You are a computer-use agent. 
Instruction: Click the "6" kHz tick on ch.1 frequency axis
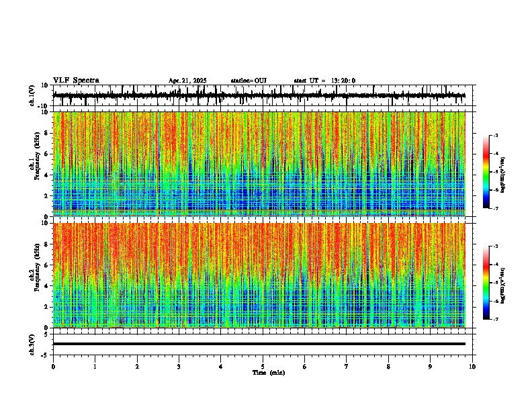click(46, 154)
